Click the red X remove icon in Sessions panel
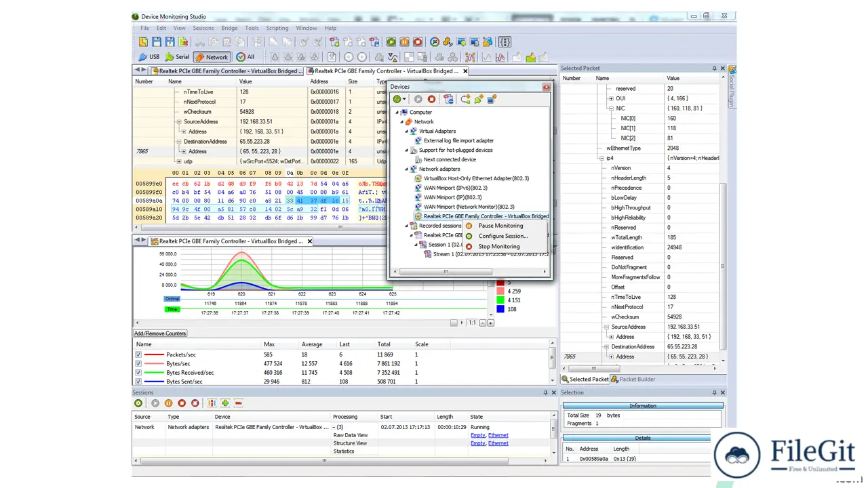The height and width of the screenshot is (488, 868). tap(195, 403)
